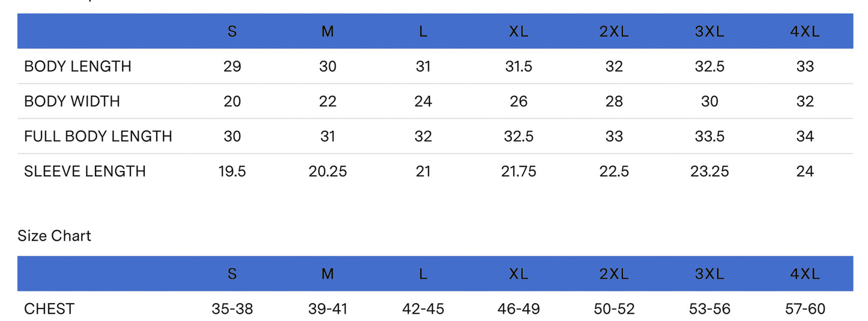Image resolution: width=868 pixels, height=321 pixels.
Task: Select the 19.5 sleeve length cell
Action: pos(232,172)
